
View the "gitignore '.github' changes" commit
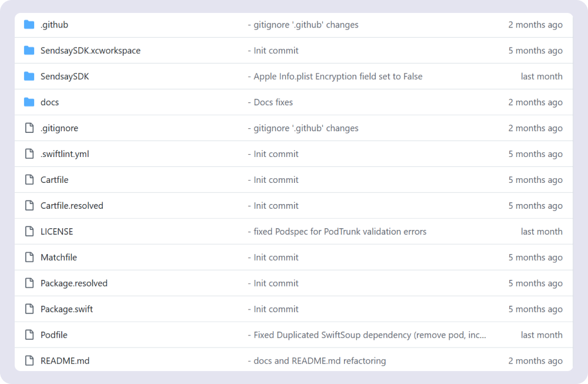click(303, 24)
